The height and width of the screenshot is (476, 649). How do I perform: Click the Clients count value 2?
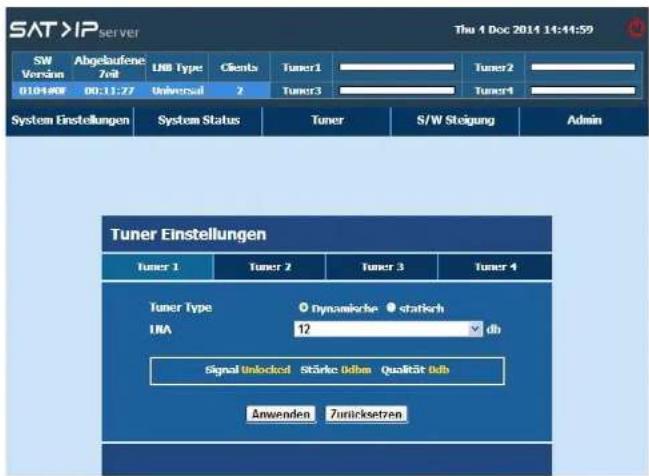(x=240, y=91)
